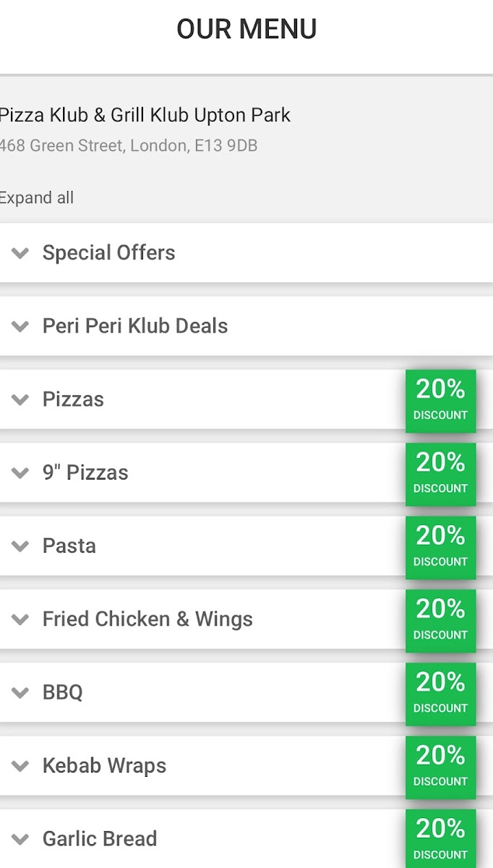Expand the Pasta category arrow

(x=20, y=546)
